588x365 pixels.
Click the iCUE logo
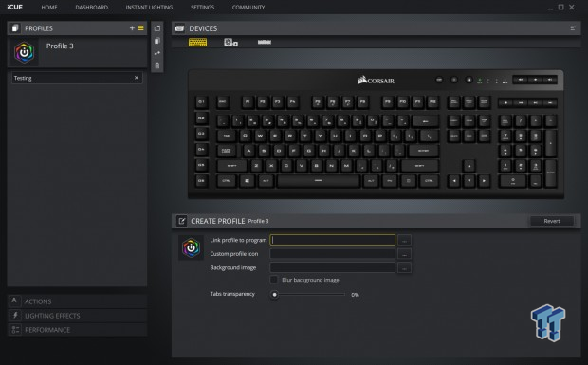(14, 8)
